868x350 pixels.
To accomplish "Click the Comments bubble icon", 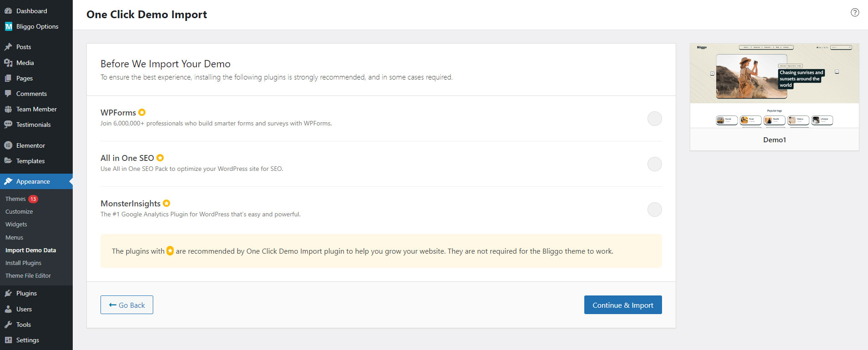I will [8, 94].
